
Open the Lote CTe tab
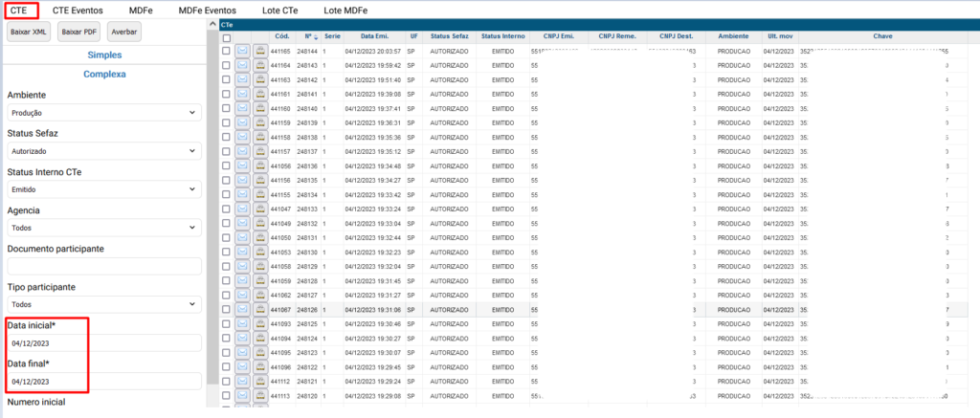(x=278, y=10)
